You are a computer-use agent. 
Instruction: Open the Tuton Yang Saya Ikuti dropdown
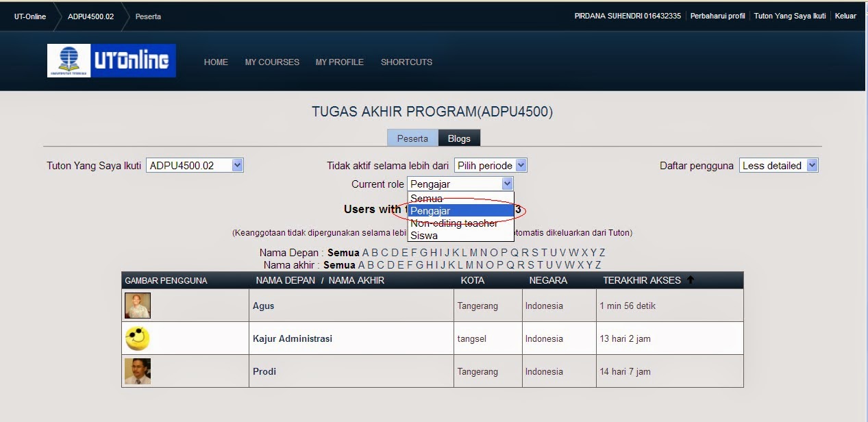(x=195, y=165)
